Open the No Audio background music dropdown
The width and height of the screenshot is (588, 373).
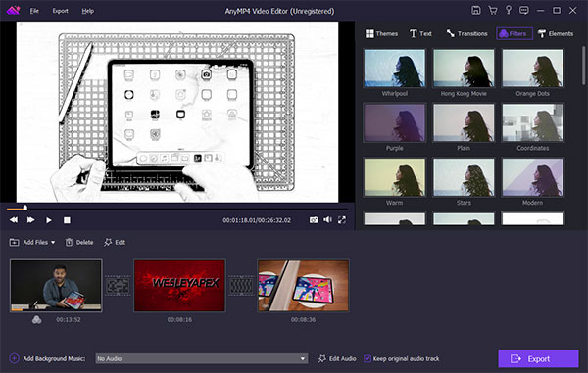pos(201,358)
